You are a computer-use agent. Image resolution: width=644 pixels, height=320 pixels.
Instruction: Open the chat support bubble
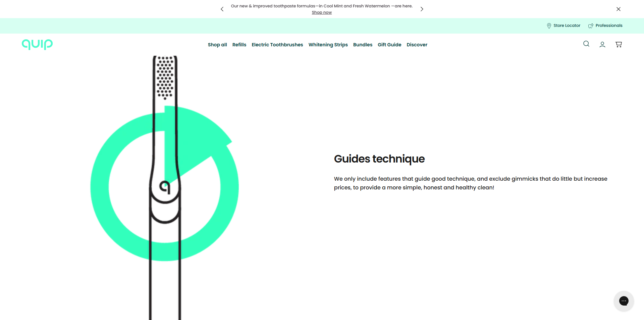click(624, 301)
